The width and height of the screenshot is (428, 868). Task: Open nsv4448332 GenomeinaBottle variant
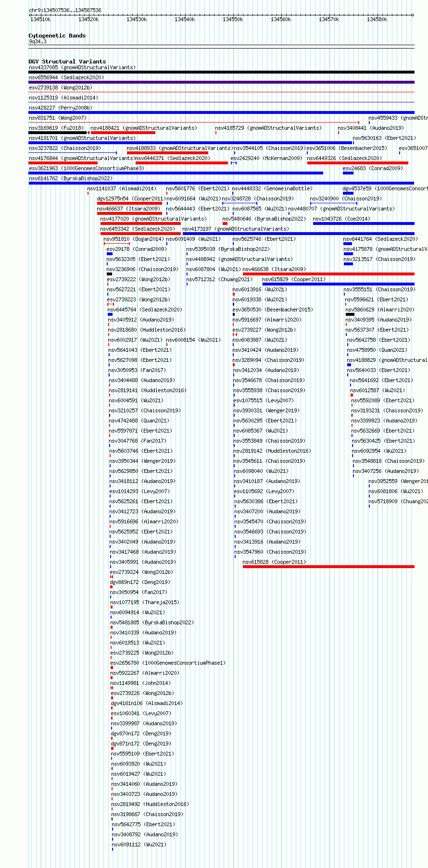[x=272, y=188]
